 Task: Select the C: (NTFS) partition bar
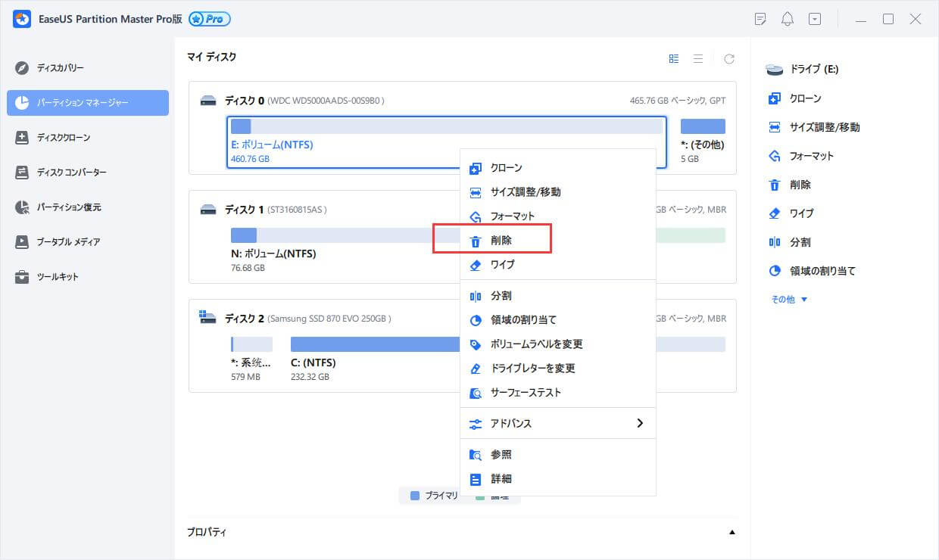click(x=375, y=345)
